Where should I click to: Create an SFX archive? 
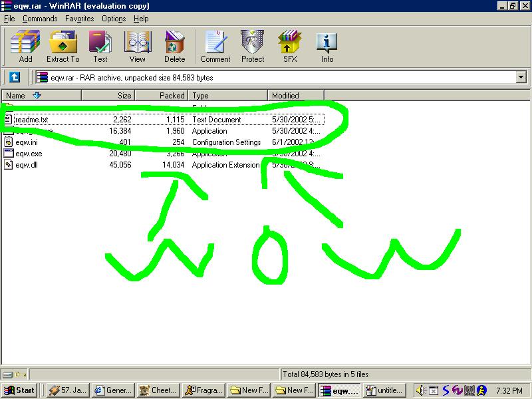click(x=290, y=46)
